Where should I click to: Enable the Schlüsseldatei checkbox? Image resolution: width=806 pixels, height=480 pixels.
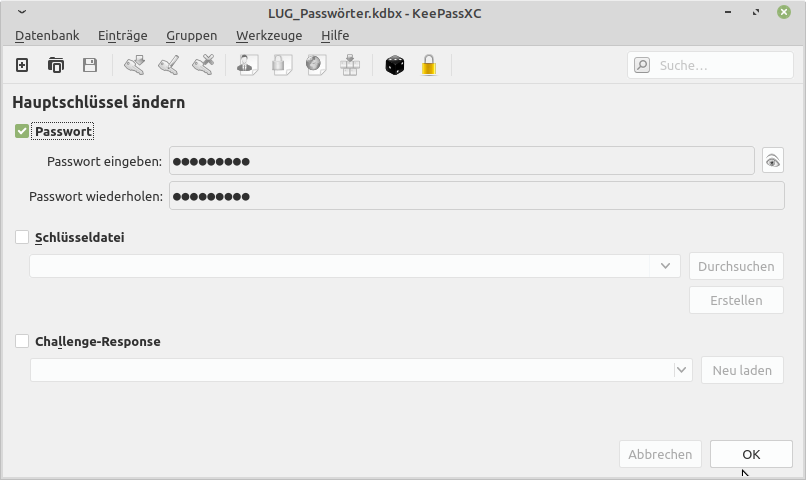[x=22, y=237]
